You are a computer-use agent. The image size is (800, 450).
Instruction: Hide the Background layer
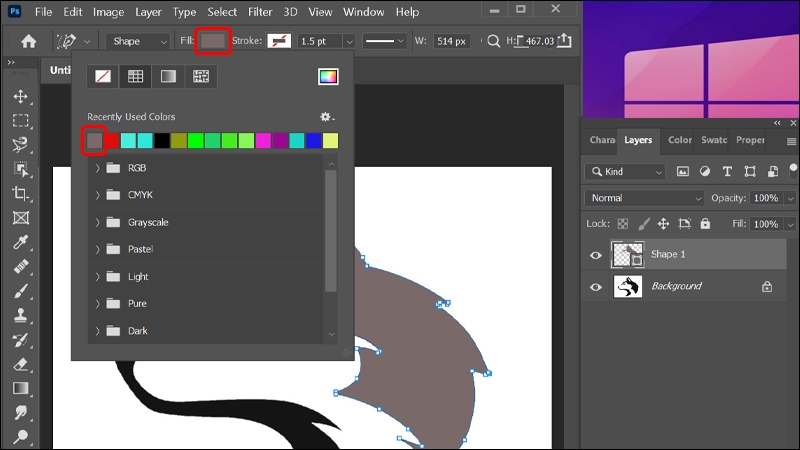[x=595, y=287]
